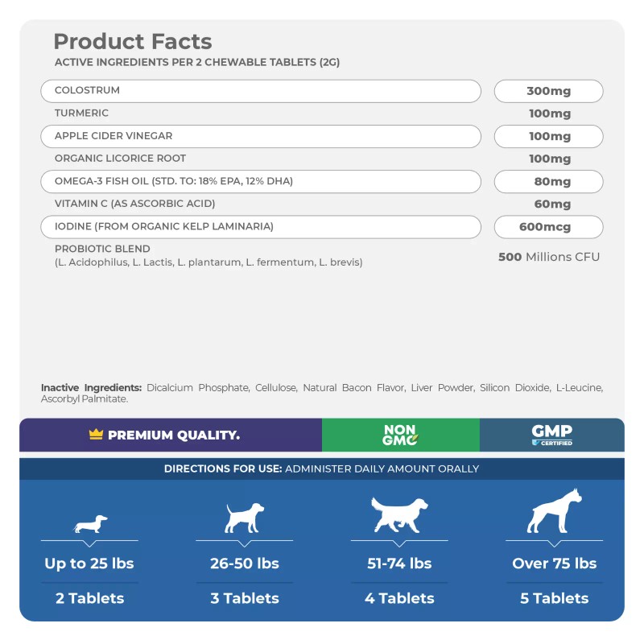Screen dimensions: 644x644
Task: Click the Premium Quality banner text
Action: point(174,436)
